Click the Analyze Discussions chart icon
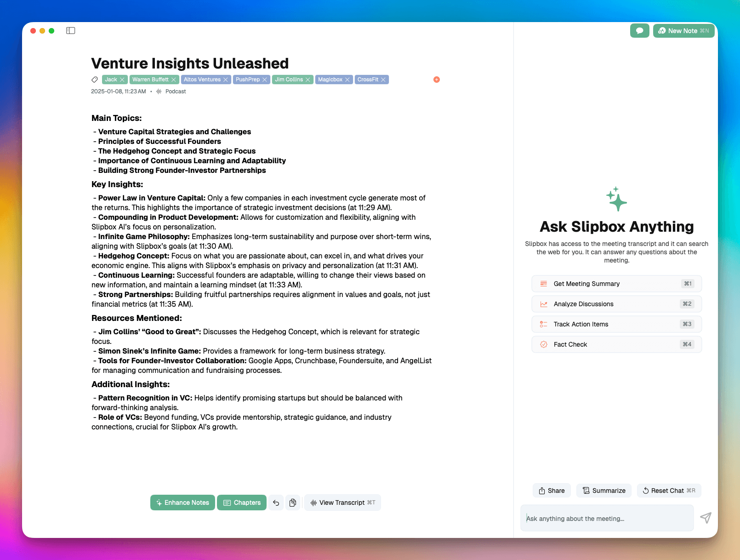Image resolution: width=740 pixels, height=560 pixels. [544, 304]
